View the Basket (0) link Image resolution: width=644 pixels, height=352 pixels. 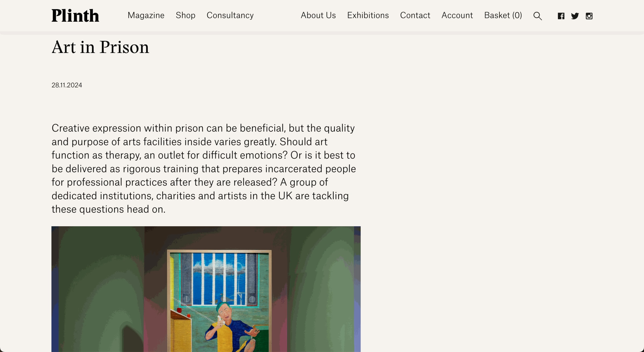coord(503,16)
